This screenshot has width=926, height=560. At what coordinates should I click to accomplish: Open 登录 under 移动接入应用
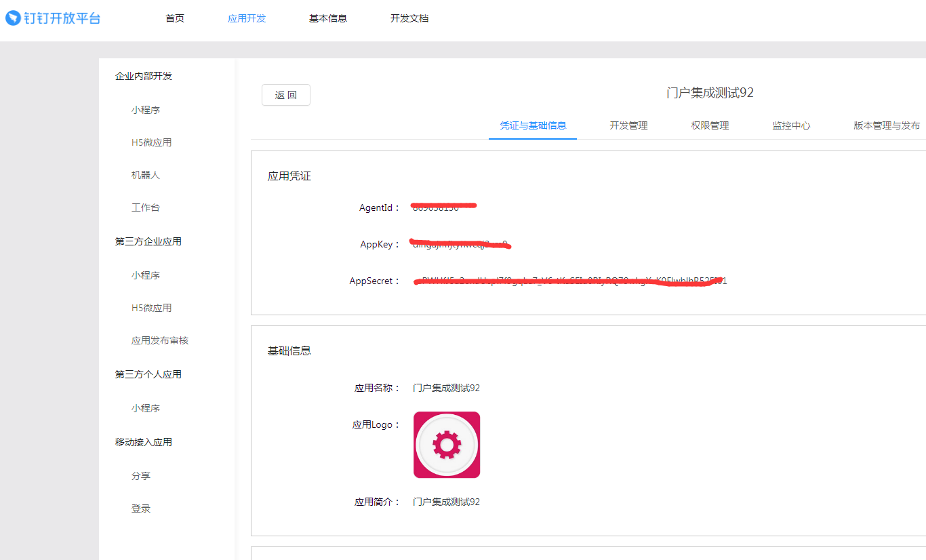tap(141, 508)
